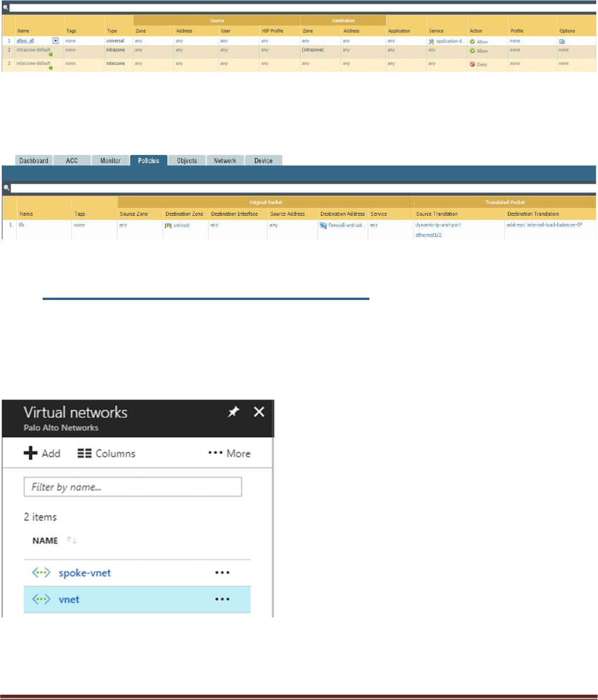Click address: internal-load-balancer-IP destination translation
598x700 pixels.
pos(544,225)
